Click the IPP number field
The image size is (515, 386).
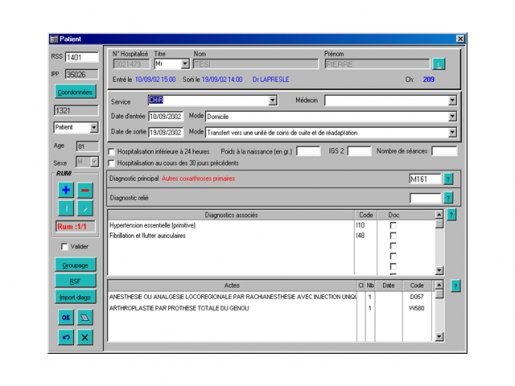tap(82, 74)
